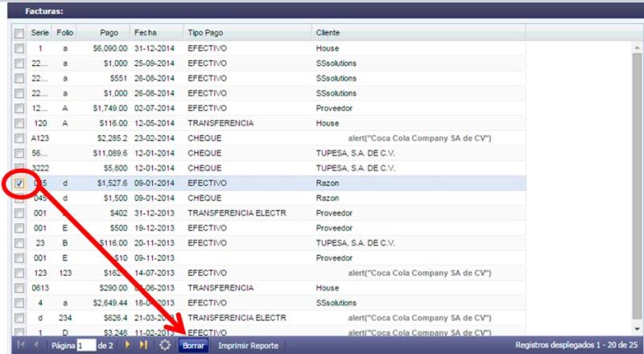Click the page number input field
The image size is (644, 354).
[x=85, y=345]
